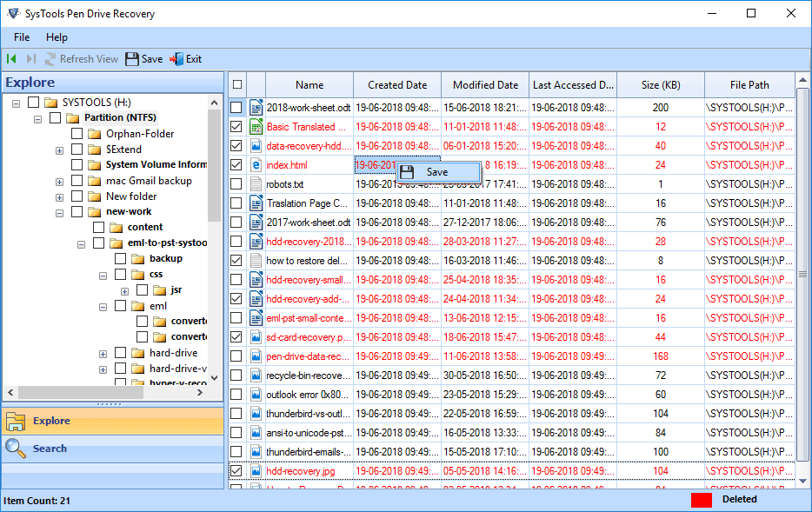Click the document icon of Traslation Page C...
Screen dimensions: 812x512
coord(256,203)
